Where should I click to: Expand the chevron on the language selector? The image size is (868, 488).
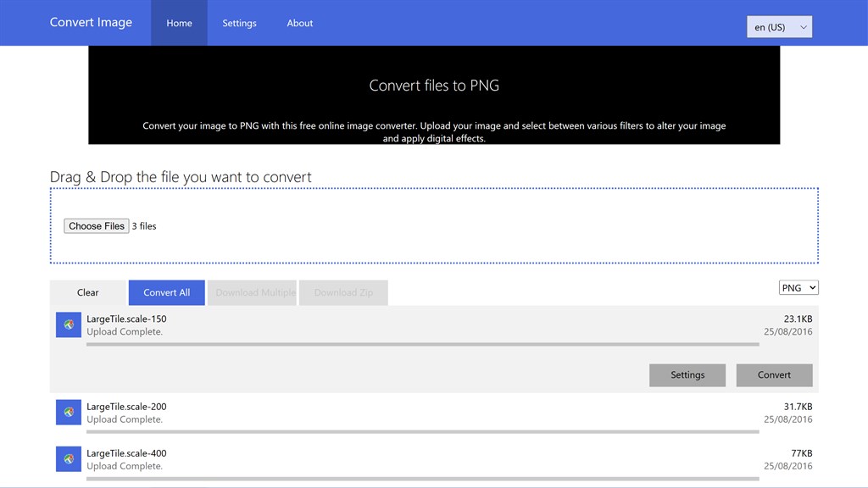click(804, 26)
